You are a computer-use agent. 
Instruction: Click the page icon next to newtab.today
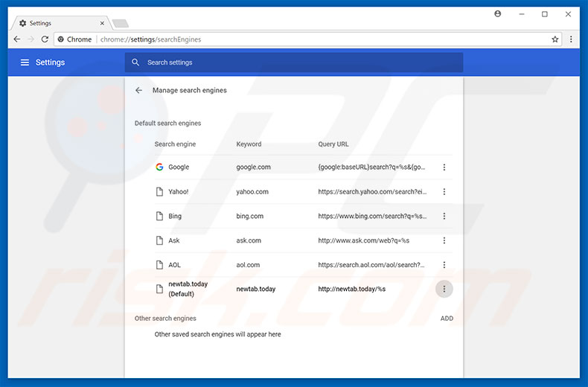tap(159, 289)
